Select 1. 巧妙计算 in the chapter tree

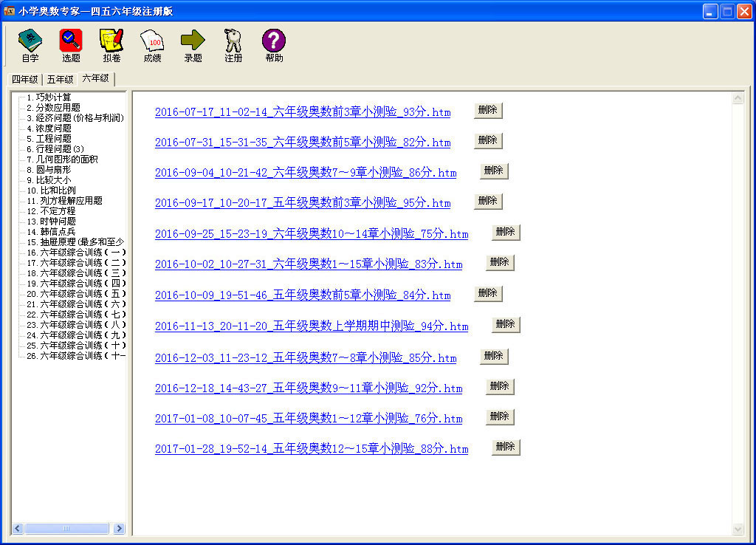click(x=53, y=97)
